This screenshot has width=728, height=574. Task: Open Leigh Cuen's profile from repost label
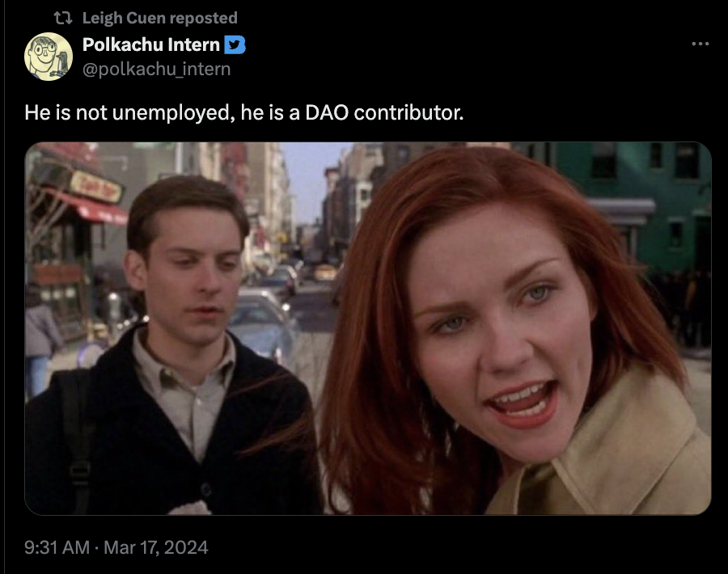click(124, 18)
